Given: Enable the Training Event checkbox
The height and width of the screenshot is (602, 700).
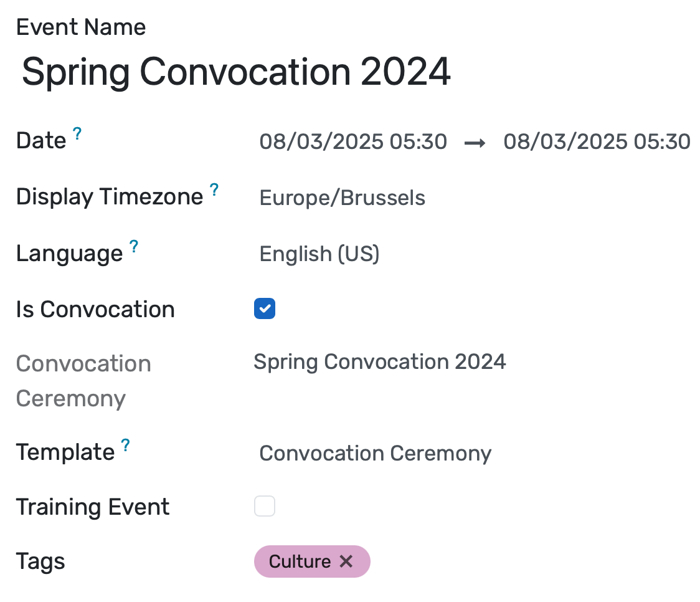Looking at the screenshot, I should tap(264, 506).
